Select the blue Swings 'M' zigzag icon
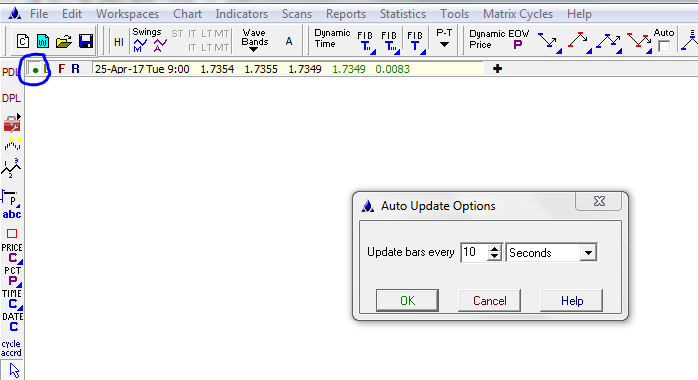Viewport: 698px width, 380px height. click(x=140, y=45)
